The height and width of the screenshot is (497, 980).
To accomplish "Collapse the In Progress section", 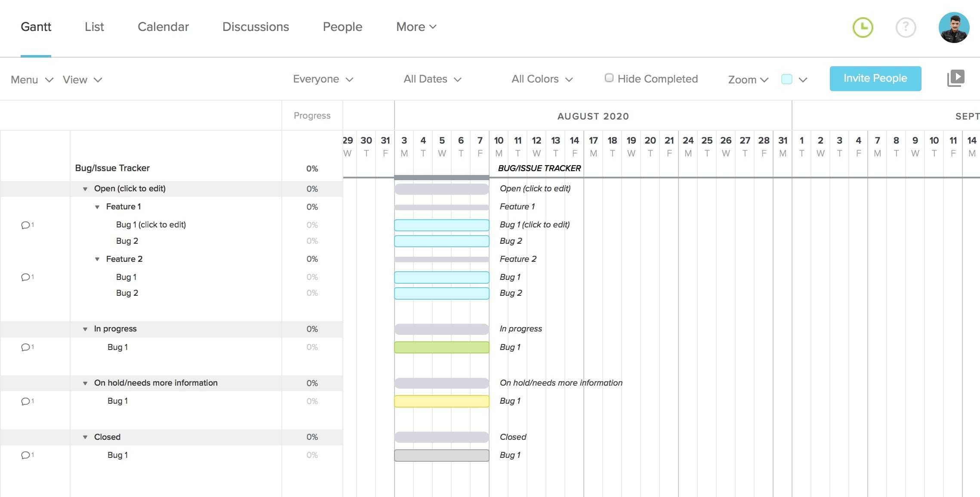I will point(86,328).
